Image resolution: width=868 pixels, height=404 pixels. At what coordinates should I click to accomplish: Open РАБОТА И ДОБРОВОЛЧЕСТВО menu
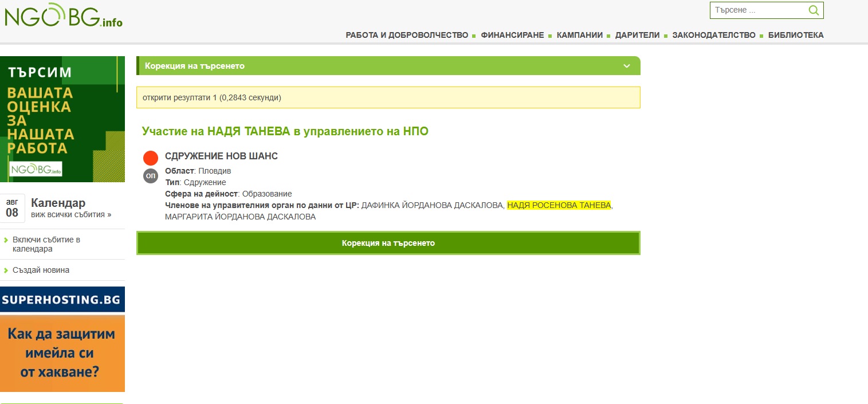407,35
